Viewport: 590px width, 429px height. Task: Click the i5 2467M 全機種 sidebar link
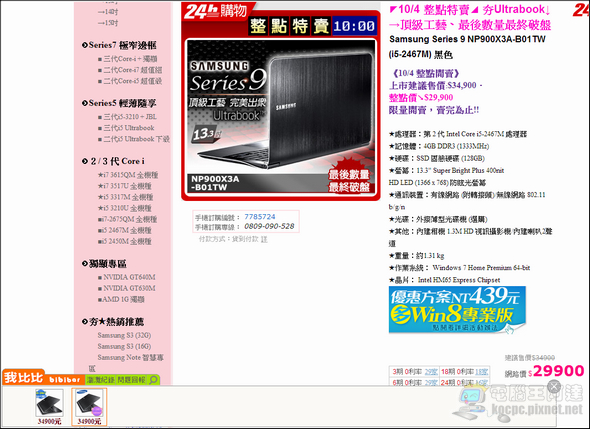tap(125, 230)
